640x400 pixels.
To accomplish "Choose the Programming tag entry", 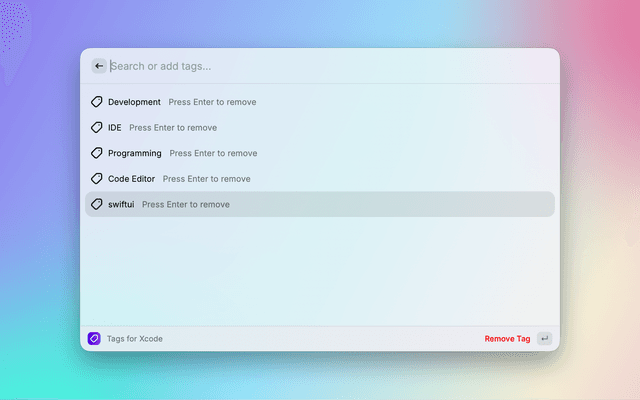I will tap(134, 153).
